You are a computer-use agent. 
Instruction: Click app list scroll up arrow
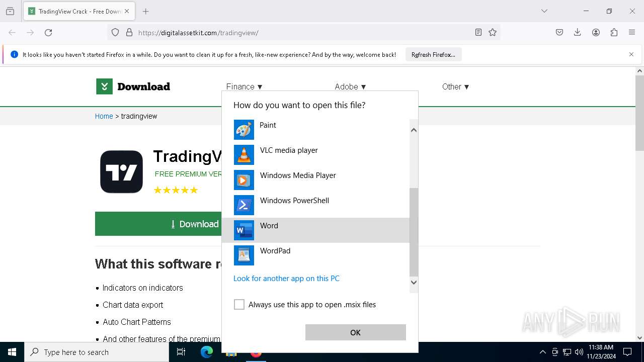(414, 130)
